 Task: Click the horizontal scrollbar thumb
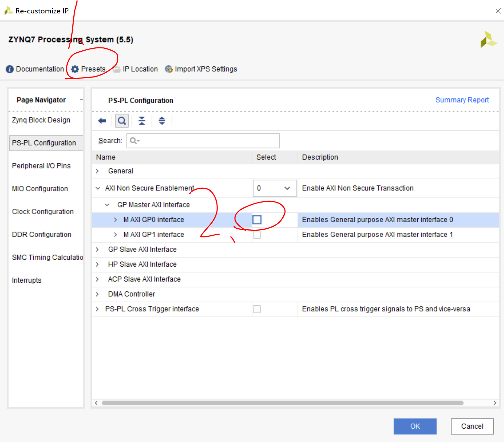[x=283, y=403]
